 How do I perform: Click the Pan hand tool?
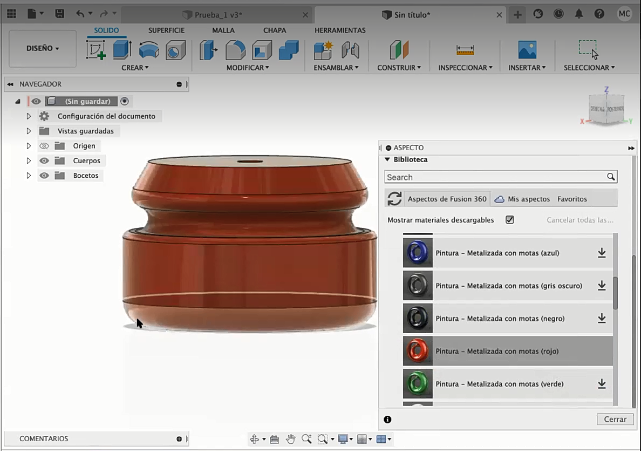291,439
